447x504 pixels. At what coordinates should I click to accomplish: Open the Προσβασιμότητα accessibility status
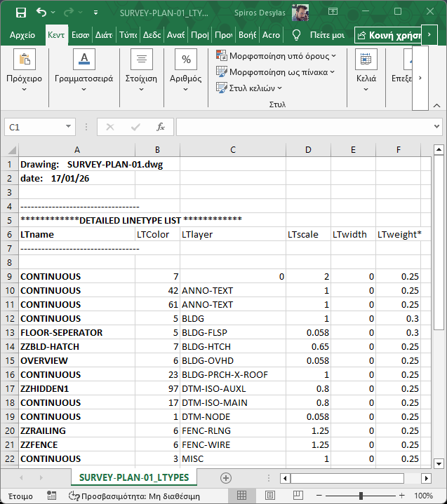pos(134,496)
